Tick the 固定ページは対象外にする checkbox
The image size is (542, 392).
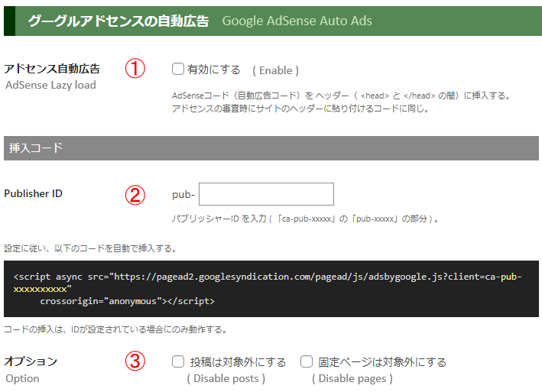point(307,361)
